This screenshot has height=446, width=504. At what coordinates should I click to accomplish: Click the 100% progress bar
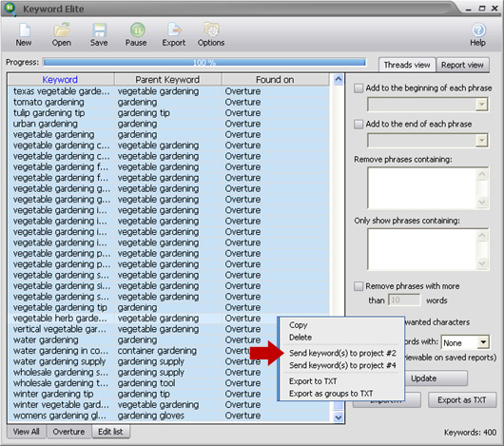tap(204, 63)
